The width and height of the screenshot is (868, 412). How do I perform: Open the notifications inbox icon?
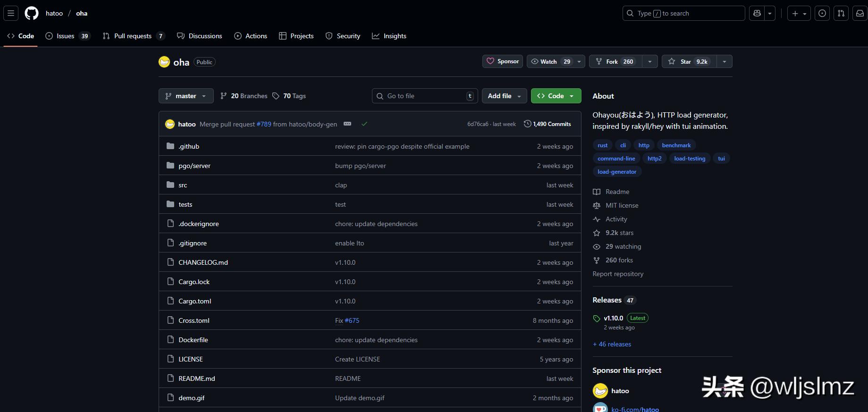(860, 13)
